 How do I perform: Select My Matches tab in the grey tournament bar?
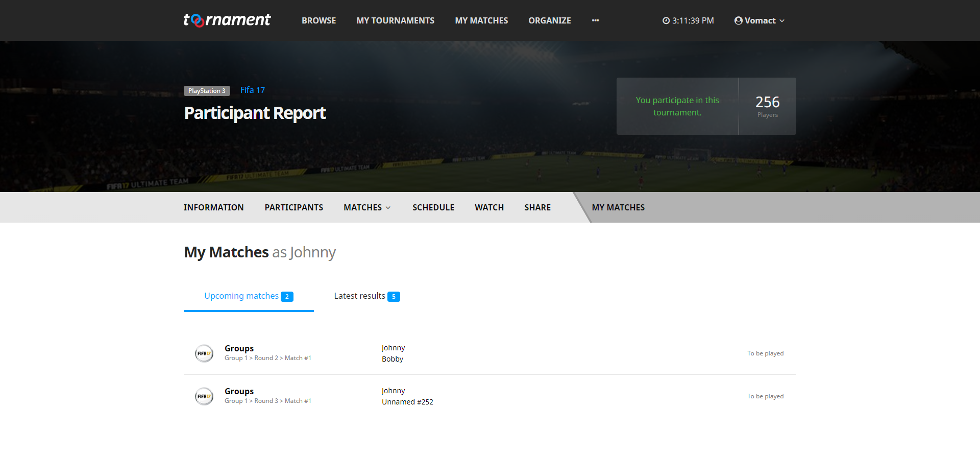point(618,207)
